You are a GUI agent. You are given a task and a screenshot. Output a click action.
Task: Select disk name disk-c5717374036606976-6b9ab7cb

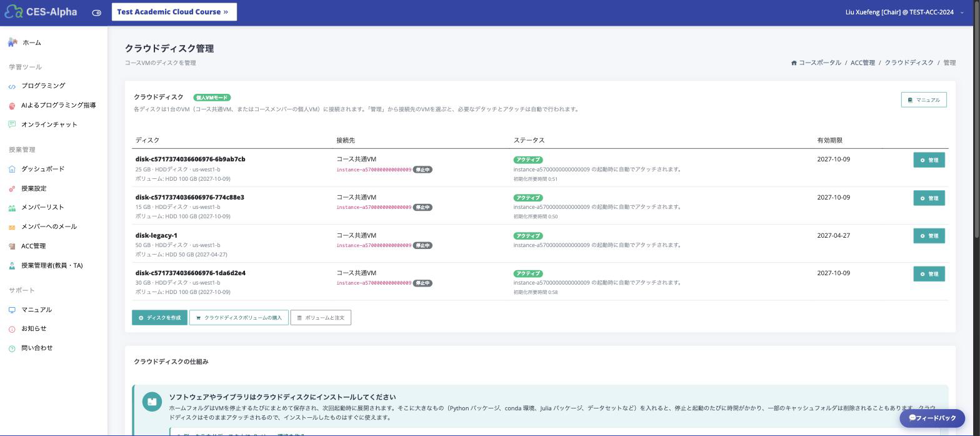pos(190,159)
